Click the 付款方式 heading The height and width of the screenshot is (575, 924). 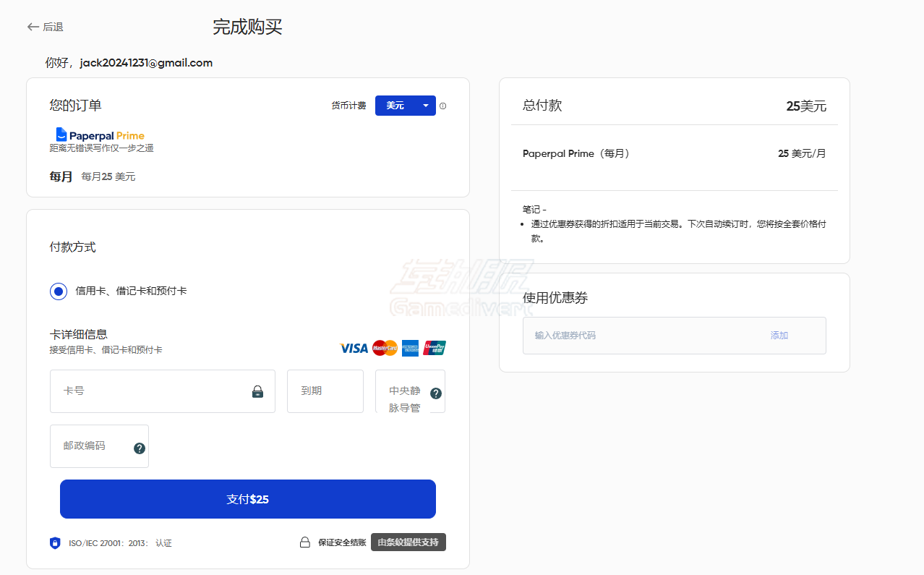[73, 247]
